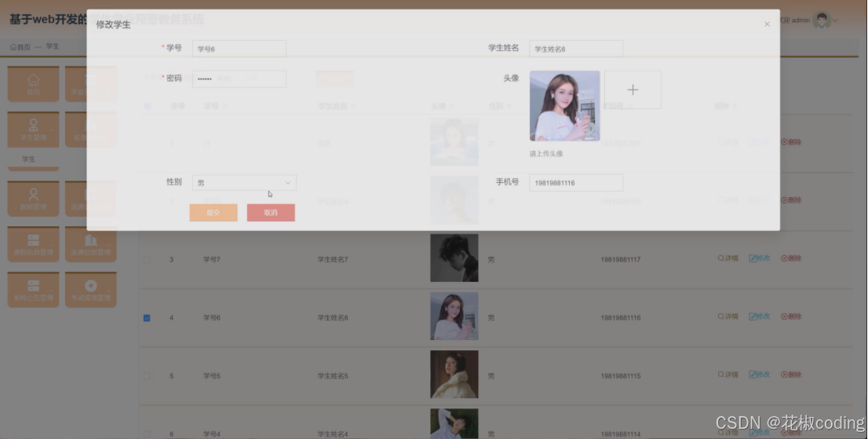The image size is (868, 439).
Task: Open 教师管理 sidebar tile
Action: pyautogui.click(x=33, y=199)
